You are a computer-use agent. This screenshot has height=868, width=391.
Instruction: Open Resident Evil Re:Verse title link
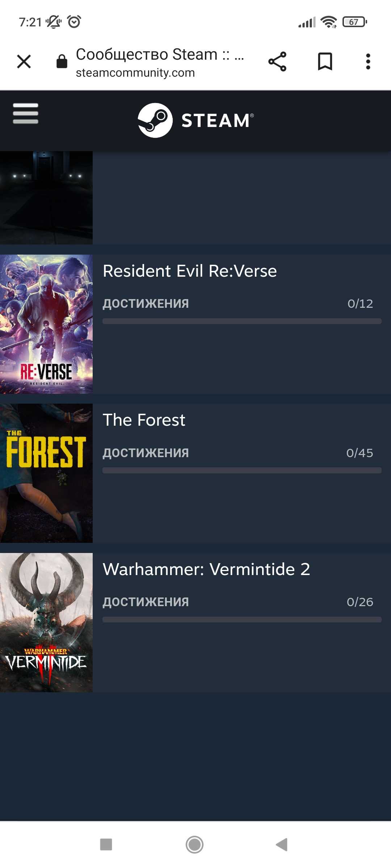190,271
